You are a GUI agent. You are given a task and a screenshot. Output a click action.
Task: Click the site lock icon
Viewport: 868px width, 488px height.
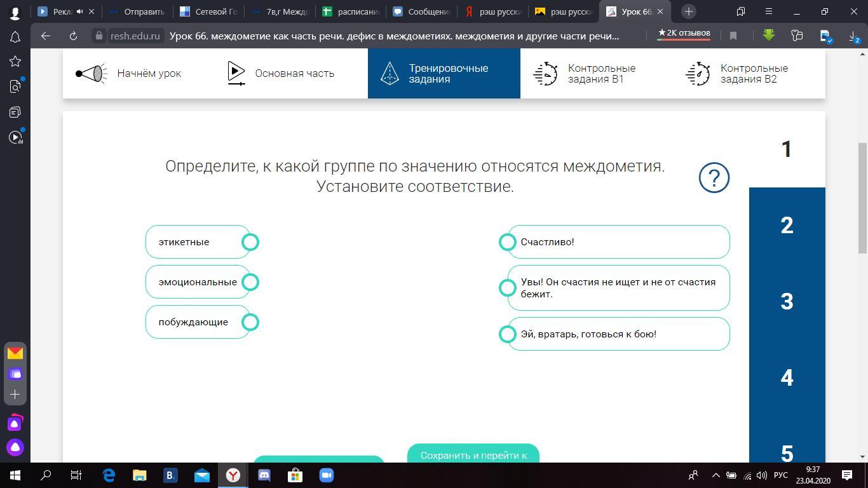(x=98, y=36)
